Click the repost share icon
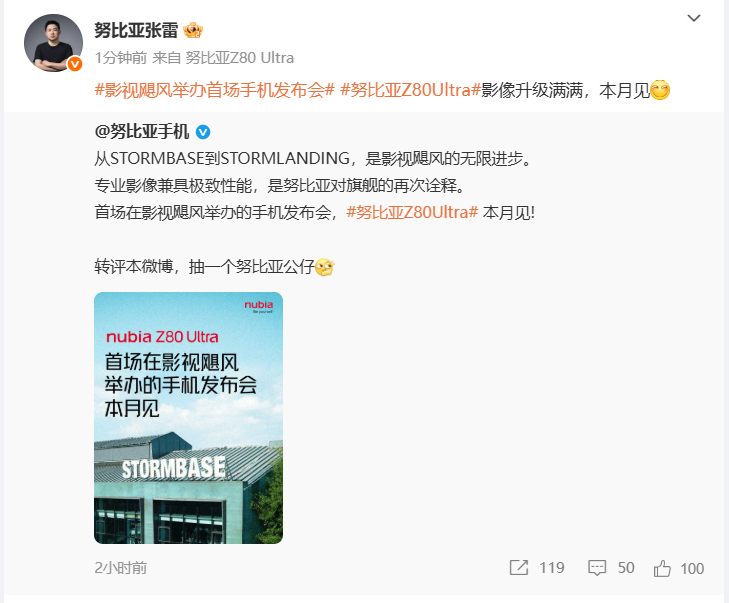 (519, 568)
